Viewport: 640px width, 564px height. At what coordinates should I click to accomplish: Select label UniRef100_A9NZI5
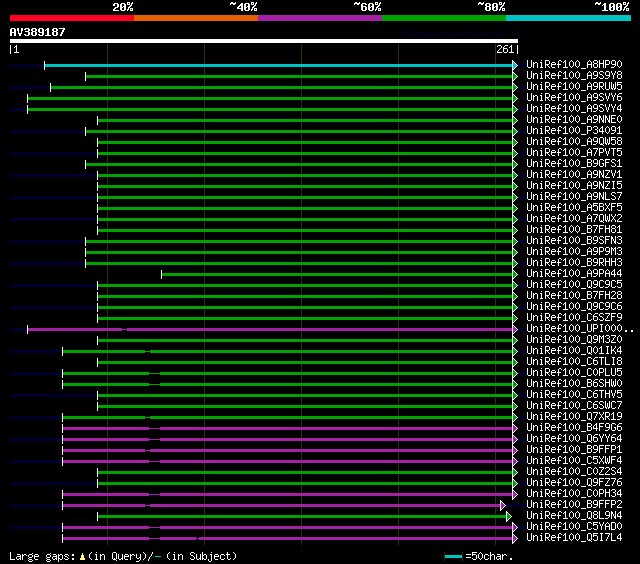pos(574,186)
